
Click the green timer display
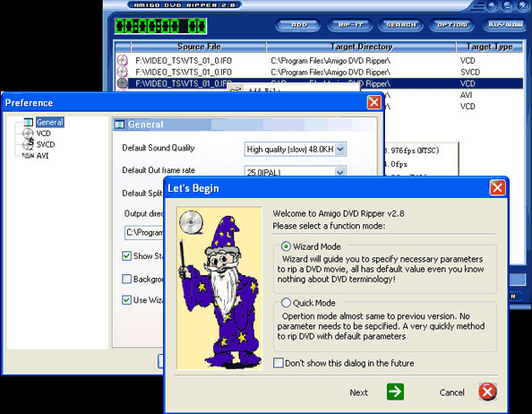tap(160, 26)
